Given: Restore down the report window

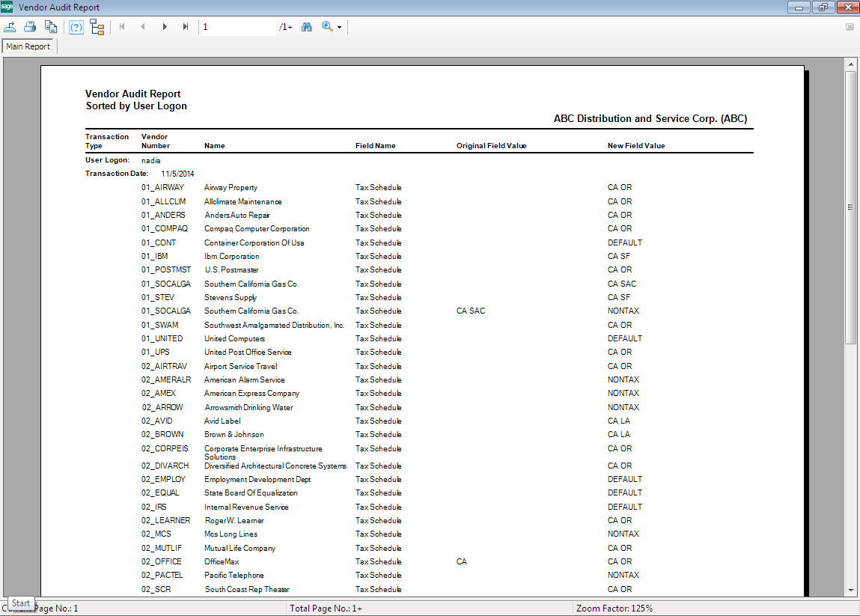Looking at the screenshot, I should (x=823, y=7).
